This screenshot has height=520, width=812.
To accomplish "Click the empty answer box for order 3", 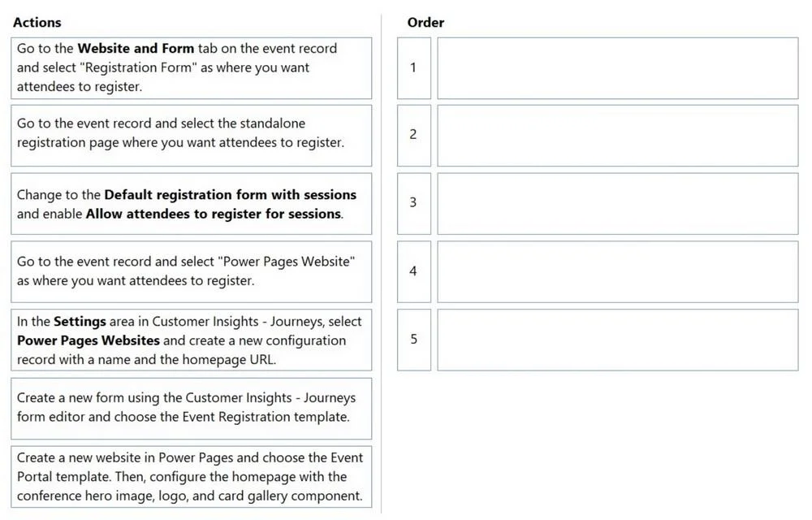I will (x=618, y=204).
